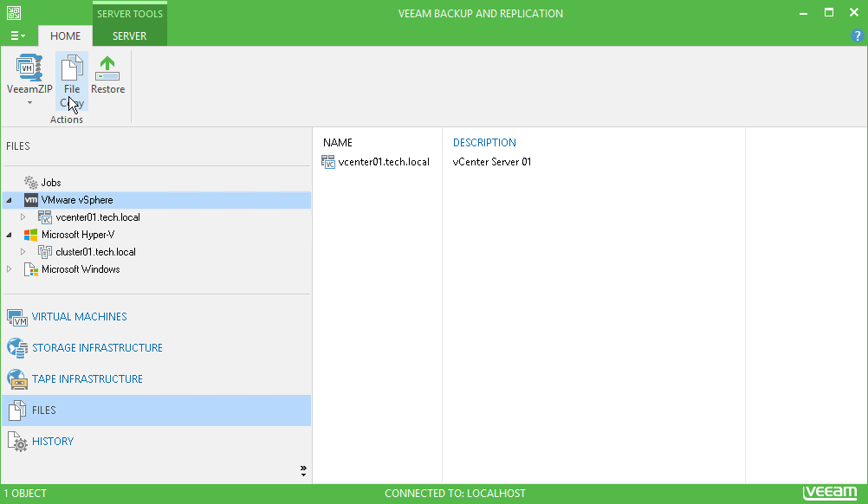Select vcenter01.tech.local in the list
868x504 pixels.
(x=384, y=162)
